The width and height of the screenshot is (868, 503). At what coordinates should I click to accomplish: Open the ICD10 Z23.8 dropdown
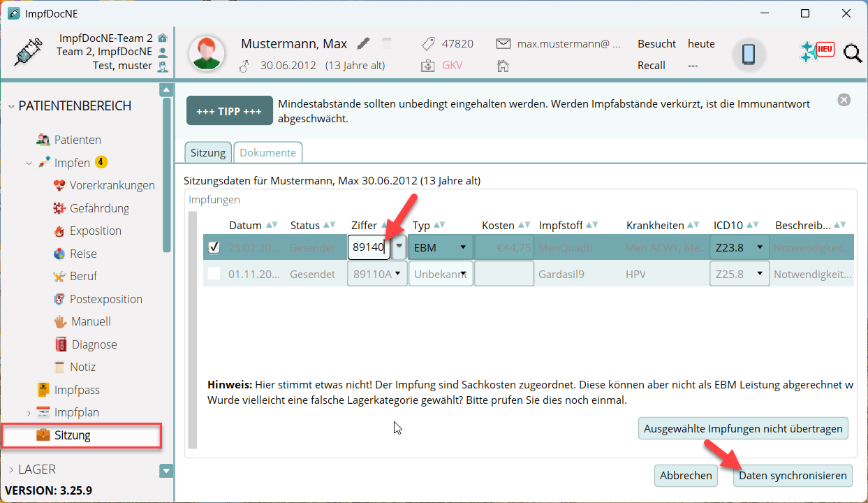(740, 247)
